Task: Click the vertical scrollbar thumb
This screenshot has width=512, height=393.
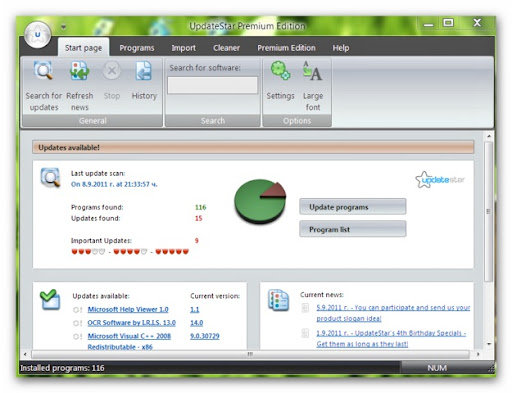Action: click(488, 211)
